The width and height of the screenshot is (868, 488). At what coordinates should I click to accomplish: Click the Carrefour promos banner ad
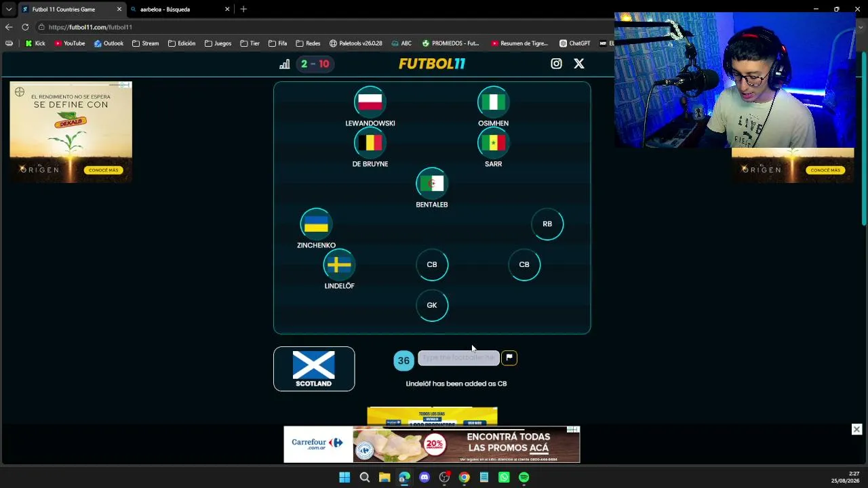click(x=432, y=445)
